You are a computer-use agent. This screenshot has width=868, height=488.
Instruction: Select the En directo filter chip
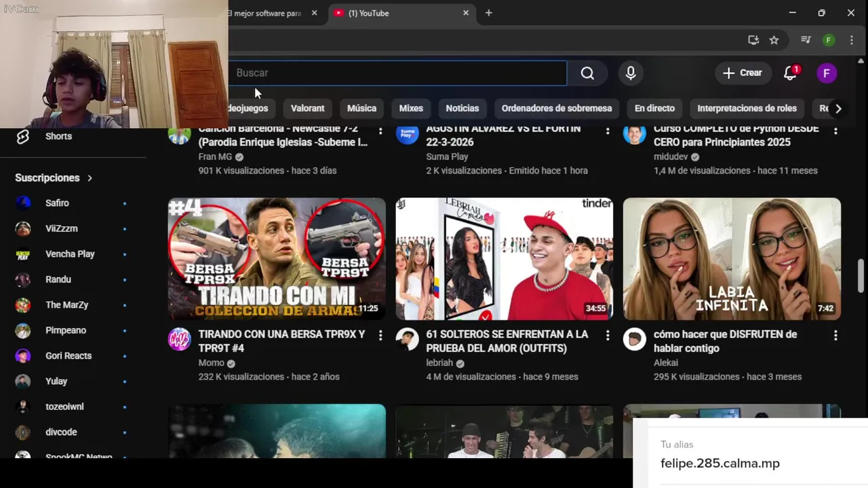(654, 108)
